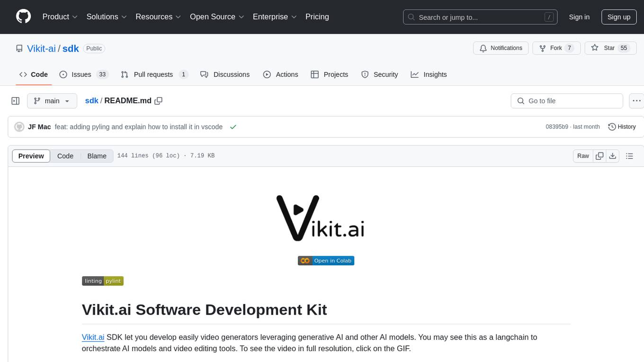
Task: Expand the Solutions menu
Action: [x=107, y=17]
